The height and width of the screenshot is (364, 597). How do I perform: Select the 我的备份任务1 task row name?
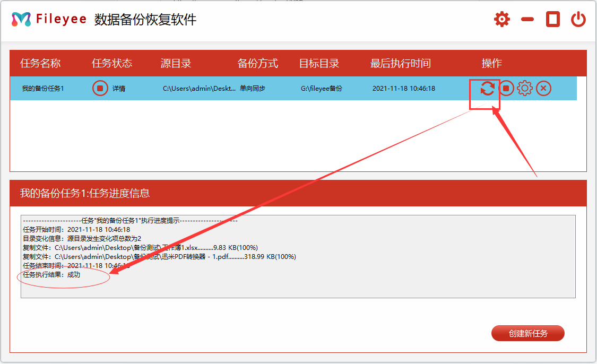(43, 89)
